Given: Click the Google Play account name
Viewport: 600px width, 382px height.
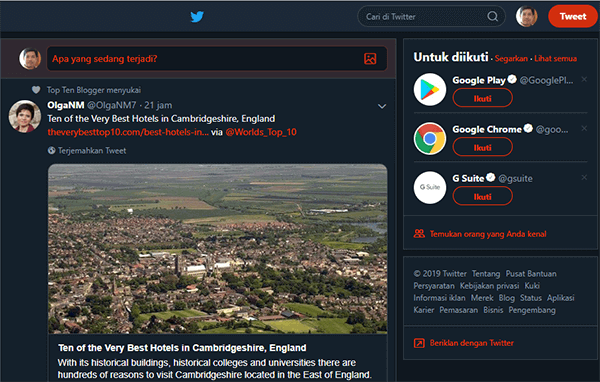Looking at the screenshot, I should point(479,80).
